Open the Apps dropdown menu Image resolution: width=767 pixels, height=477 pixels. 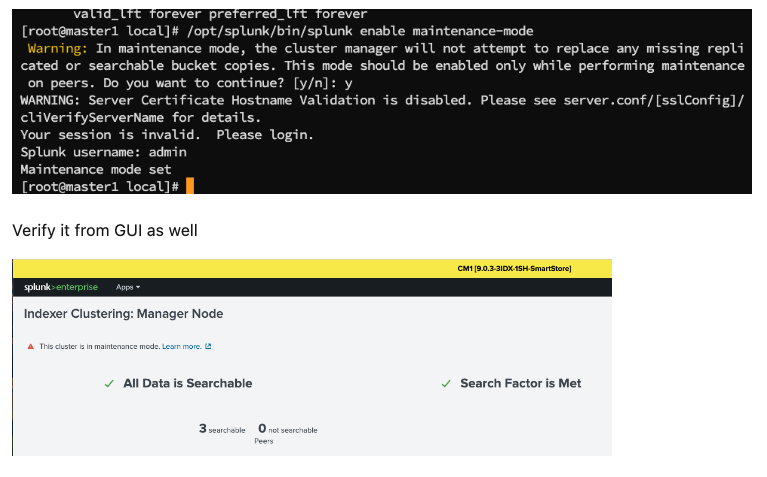(128, 287)
